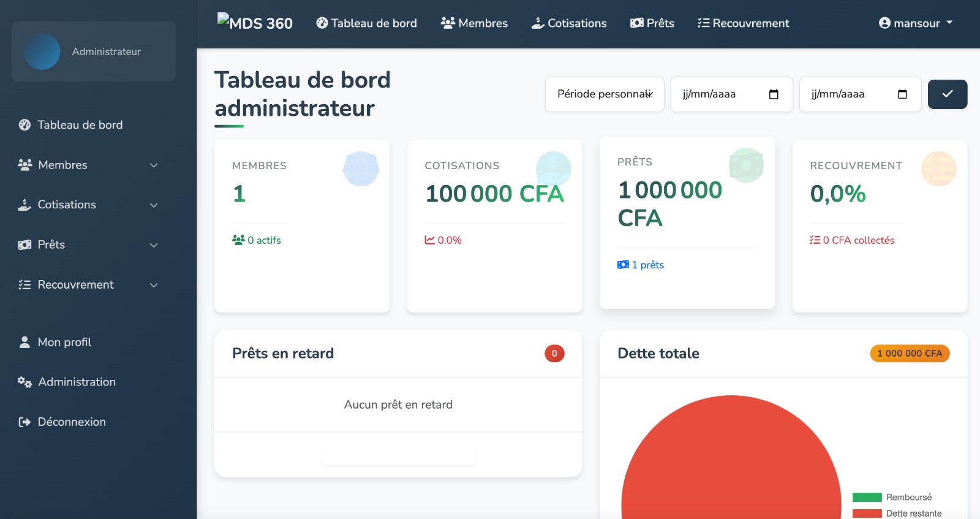Expand the Cotisations sidebar submenu chevron
Viewport: 980px width, 519px height.
tap(154, 205)
